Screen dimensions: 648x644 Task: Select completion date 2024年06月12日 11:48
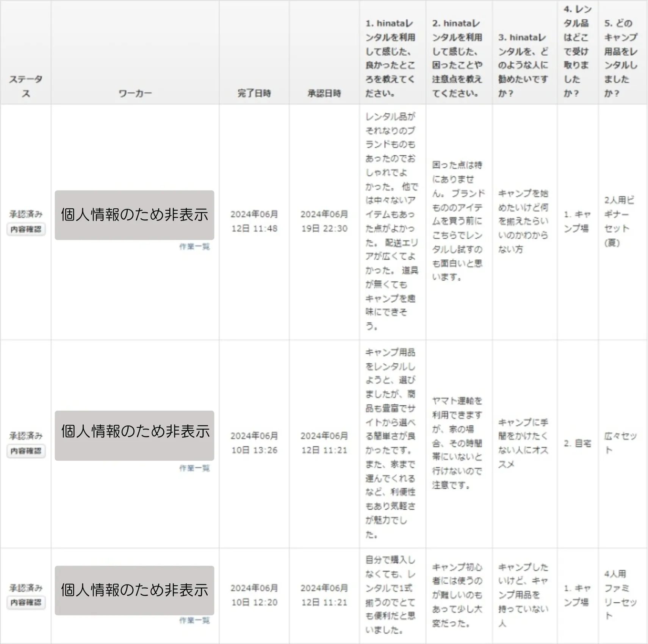pyautogui.click(x=254, y=221)
